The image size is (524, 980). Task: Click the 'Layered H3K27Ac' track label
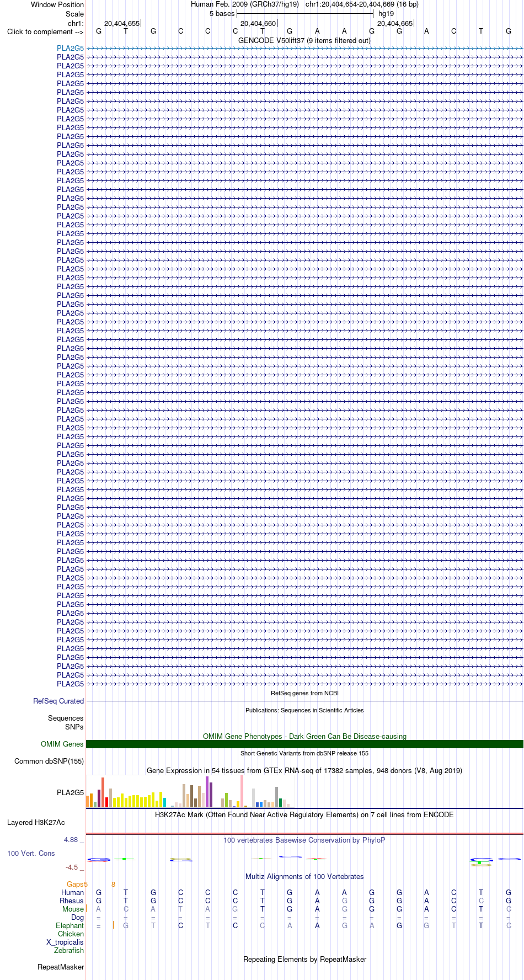tap(36, 822)
